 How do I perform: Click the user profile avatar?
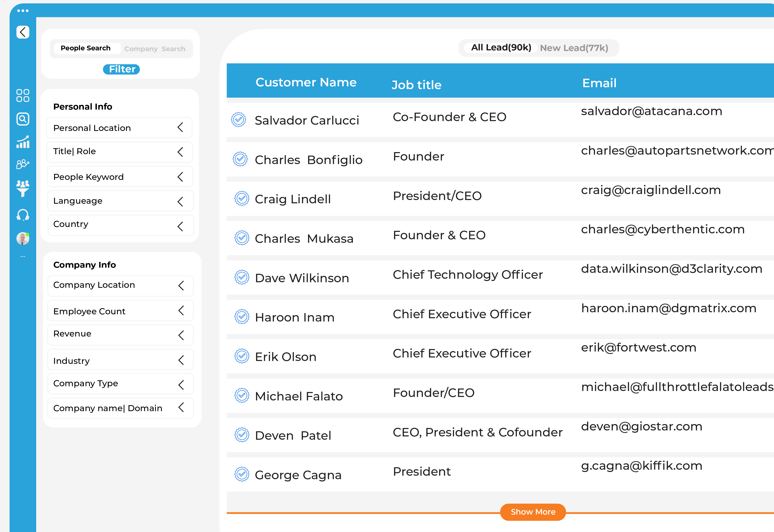[x=23, y=239]
